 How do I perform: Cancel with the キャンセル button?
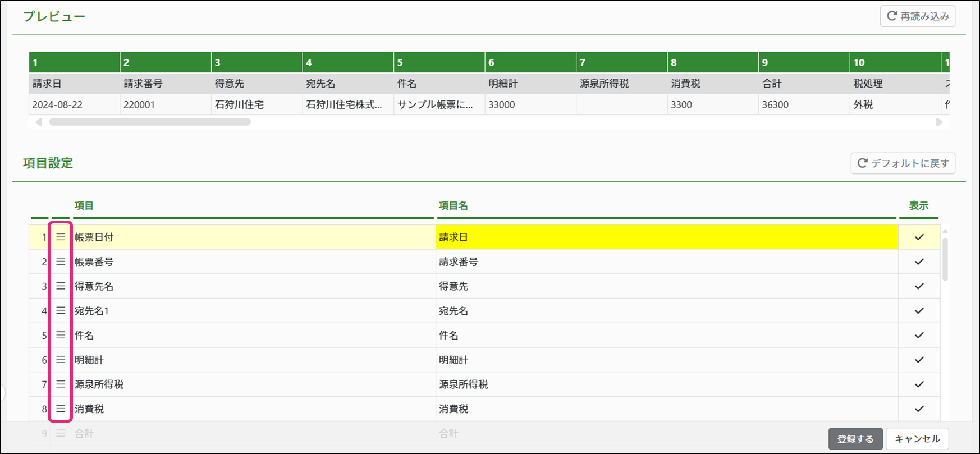[x=917, y=439]
